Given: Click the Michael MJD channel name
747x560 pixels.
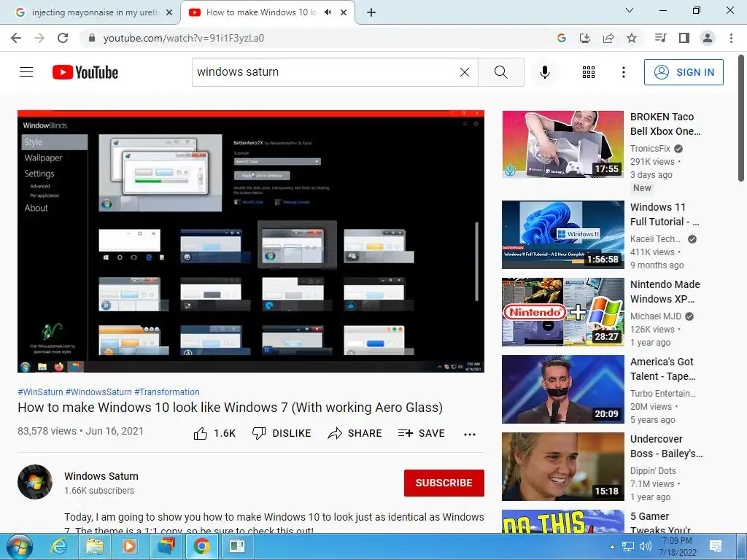Looking at the screenshot, I should [656, 316].
